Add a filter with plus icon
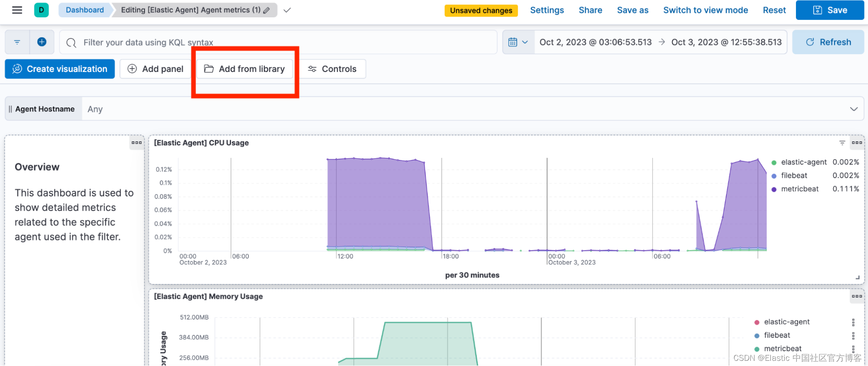This screenshot has height=366, width=868. (x=42, y=42)
